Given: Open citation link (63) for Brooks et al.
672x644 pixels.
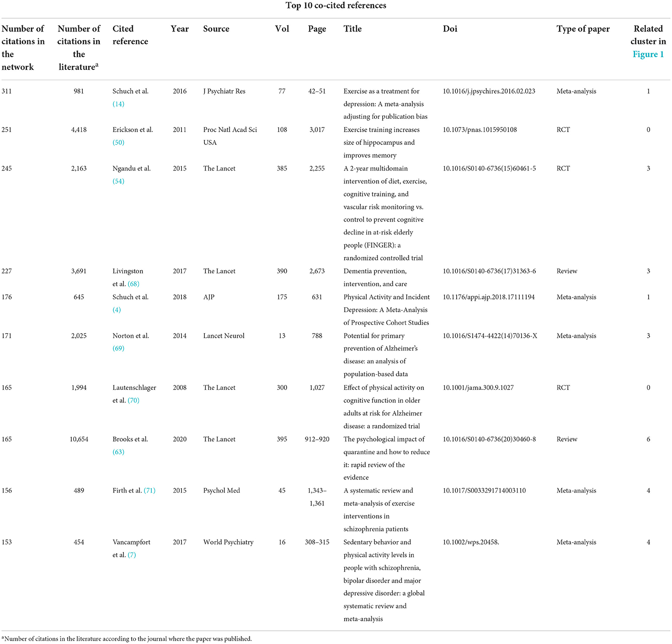Looking at the screenshot, I should (118, 452).
